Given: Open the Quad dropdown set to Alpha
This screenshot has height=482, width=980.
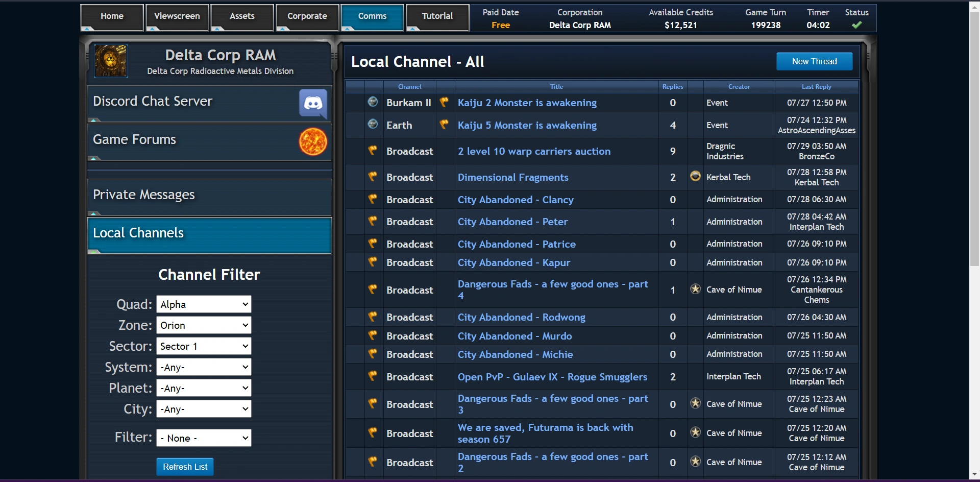Looking at the screenshot, I should click(204, 304).
